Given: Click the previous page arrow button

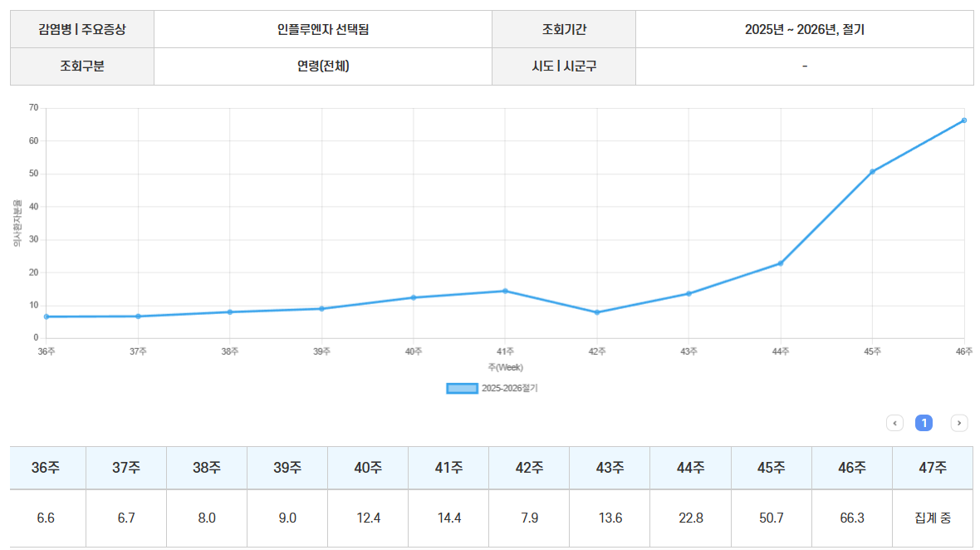Looking at the screenshot, I should pyautogui.click(x=894, y=423).
